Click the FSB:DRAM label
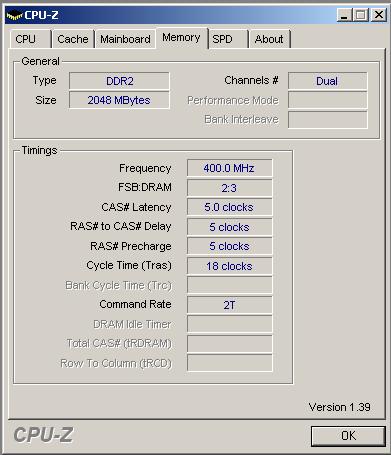391x455 pixels. (145, 187)
